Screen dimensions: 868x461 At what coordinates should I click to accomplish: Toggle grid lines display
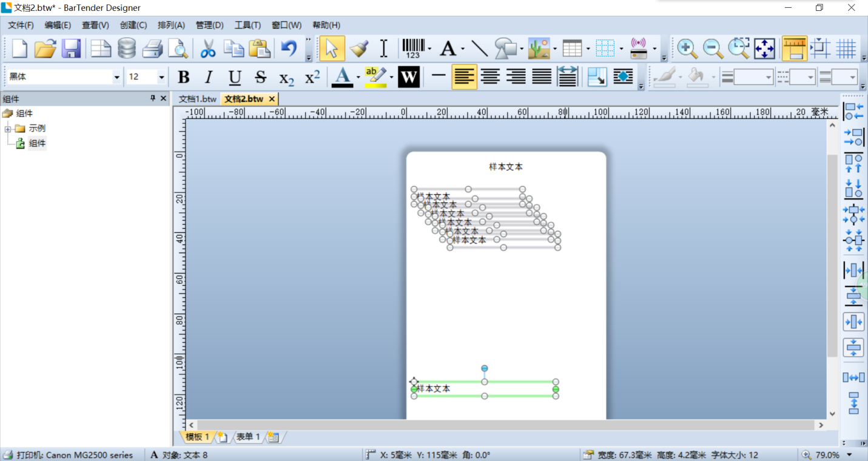[846, 49]
